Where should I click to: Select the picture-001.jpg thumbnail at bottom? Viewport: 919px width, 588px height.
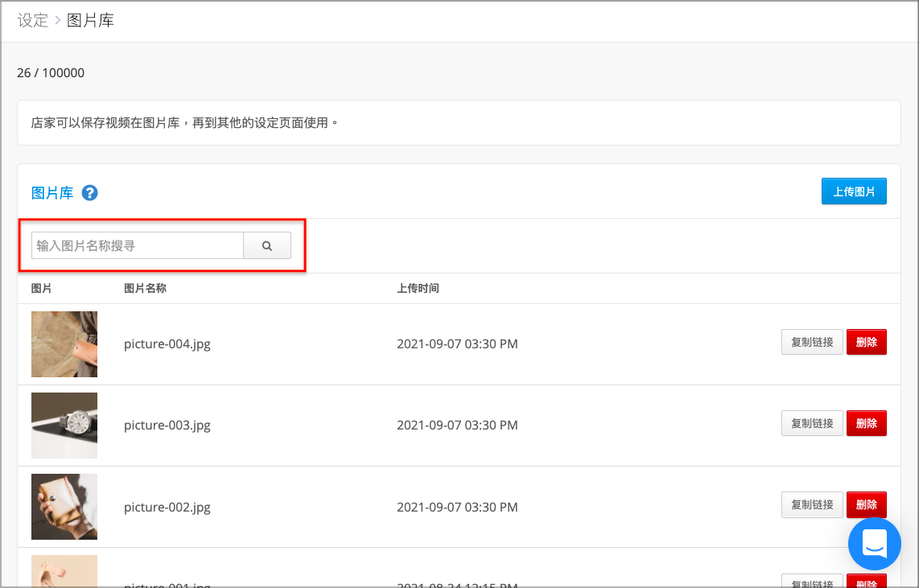coord(64,571)
